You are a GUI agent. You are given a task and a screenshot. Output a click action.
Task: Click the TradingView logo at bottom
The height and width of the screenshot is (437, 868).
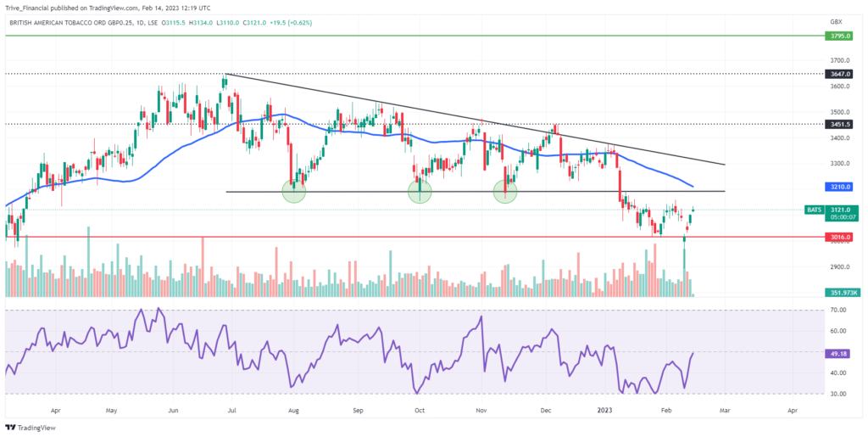(x=31, y=428)
